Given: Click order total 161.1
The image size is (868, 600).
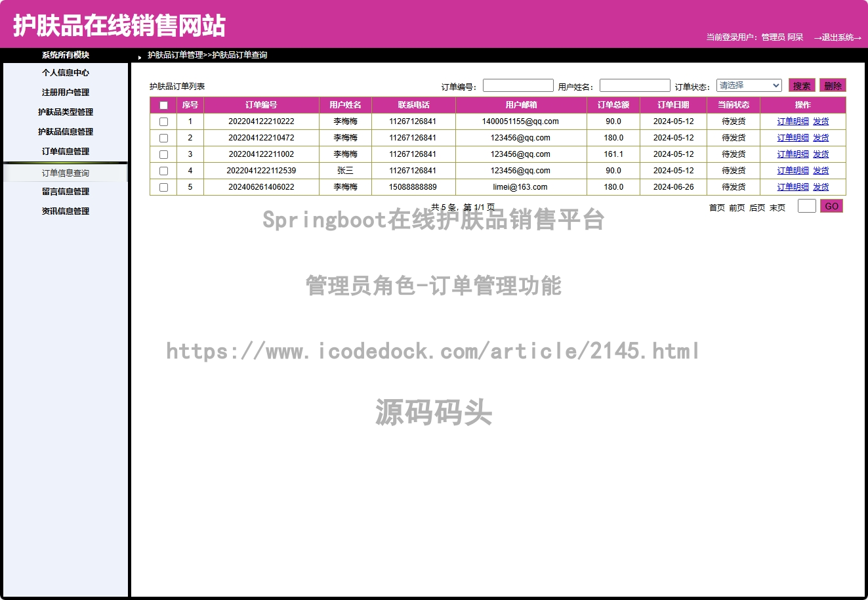Looking at the screenshot, I should coord(613,154).
